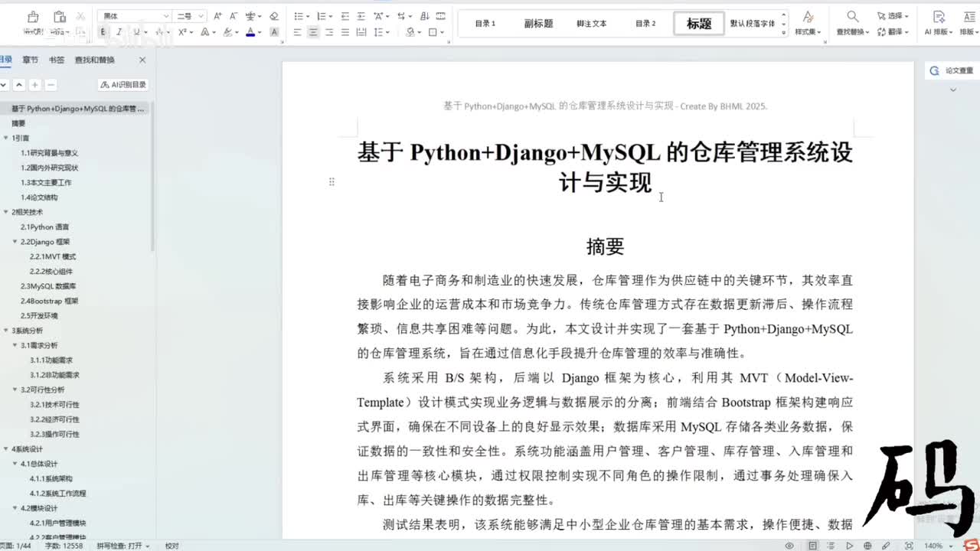980x551 pixels.
Task: Switch to the 章节 navigation tab
Action: pos(30,60)
